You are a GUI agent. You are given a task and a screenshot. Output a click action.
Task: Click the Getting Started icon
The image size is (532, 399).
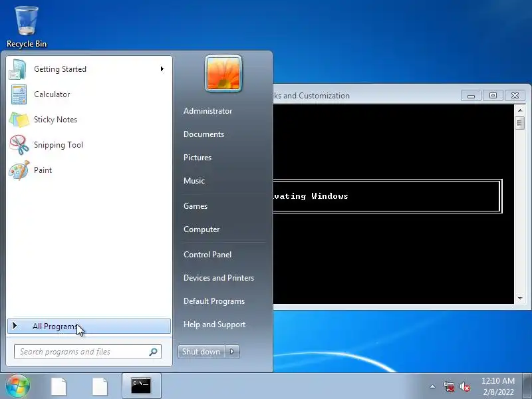(x=18, y=69)
